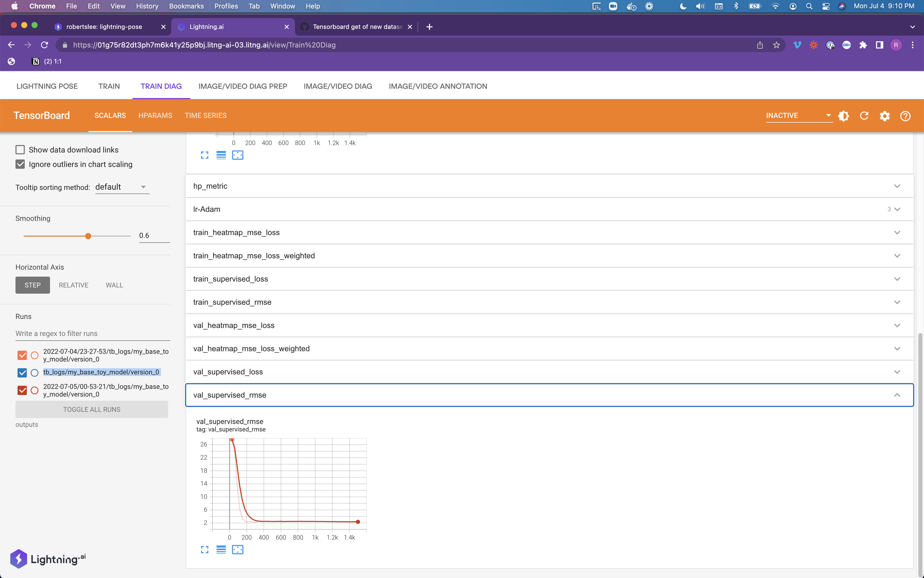Uncheck Ignore outliers in chart scaling
This screenshot has width=924, height=578.
20,164
